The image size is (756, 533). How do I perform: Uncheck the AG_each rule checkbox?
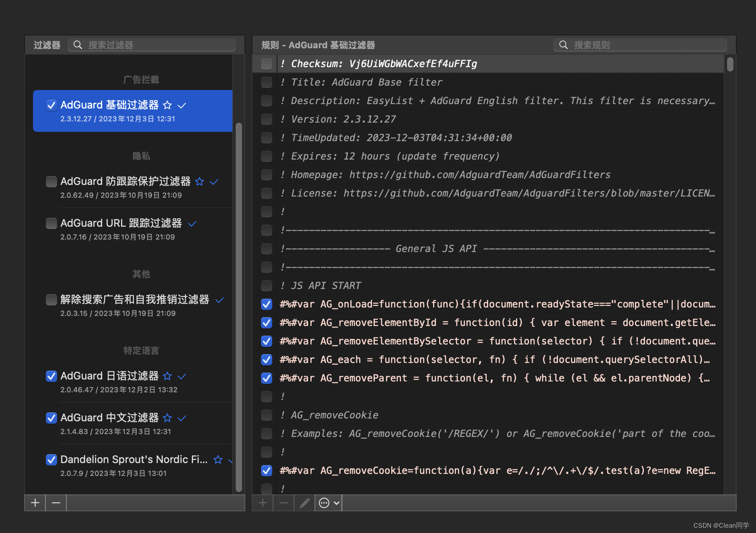point(267,360)
